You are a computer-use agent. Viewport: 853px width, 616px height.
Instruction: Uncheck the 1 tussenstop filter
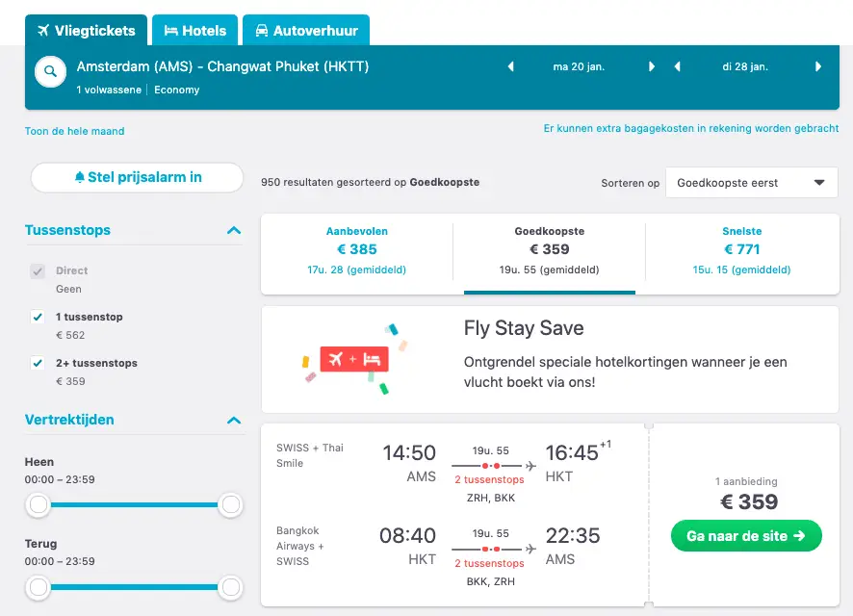[x=38, y=317]
